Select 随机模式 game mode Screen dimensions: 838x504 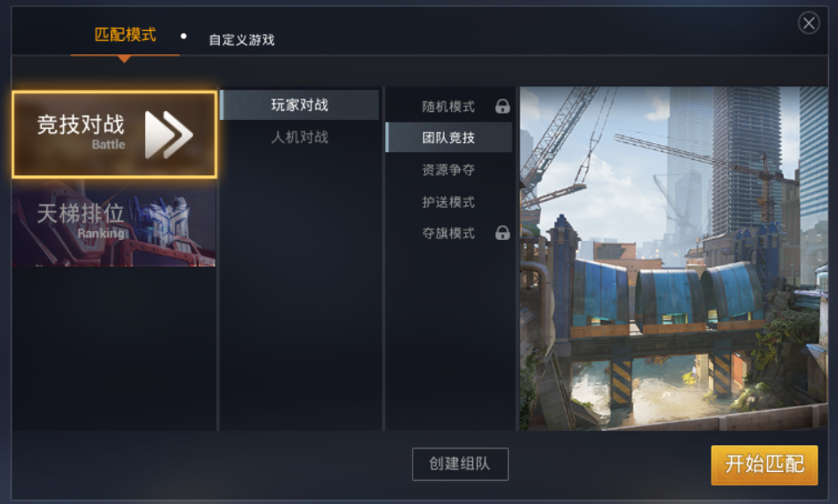pyautogui.click(x=448, y=107)
